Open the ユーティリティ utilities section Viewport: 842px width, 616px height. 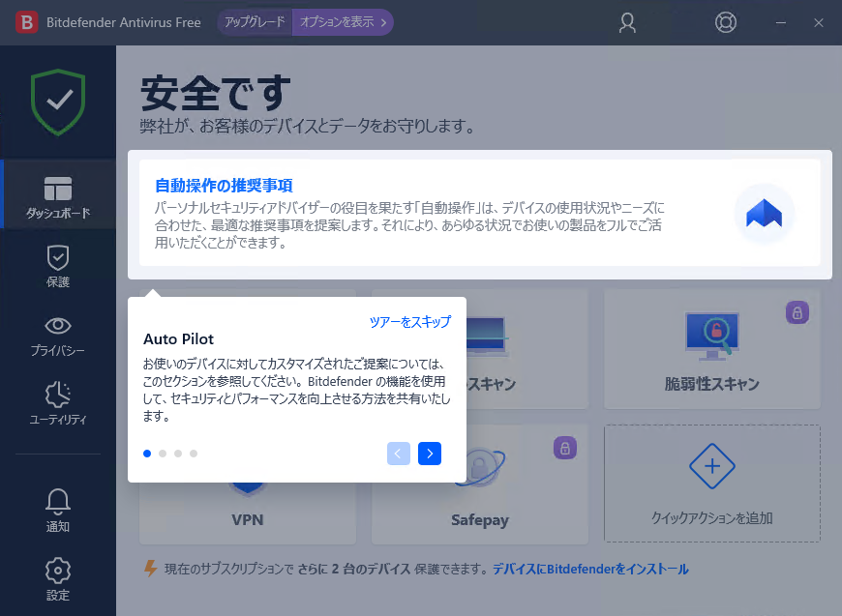58,404
